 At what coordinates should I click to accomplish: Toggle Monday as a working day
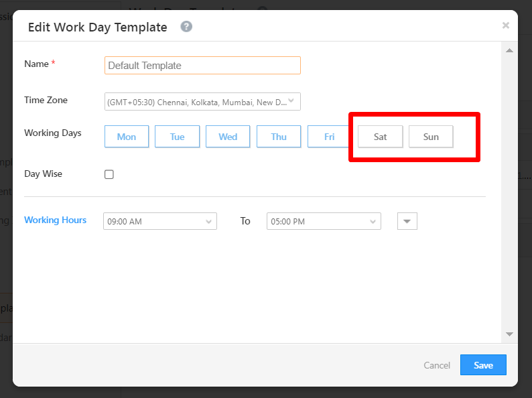click(x=127, y=137)
